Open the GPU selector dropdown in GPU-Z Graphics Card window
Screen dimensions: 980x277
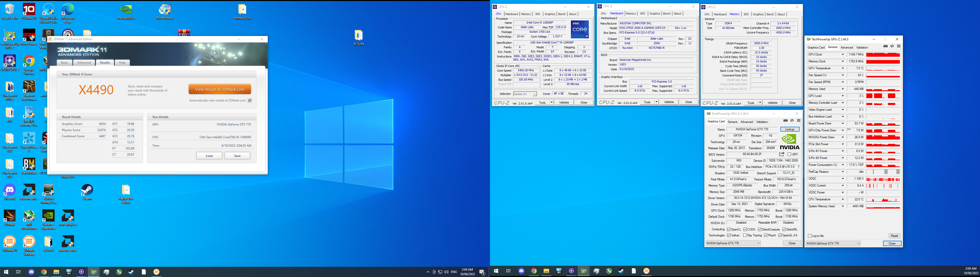[733, 243]
